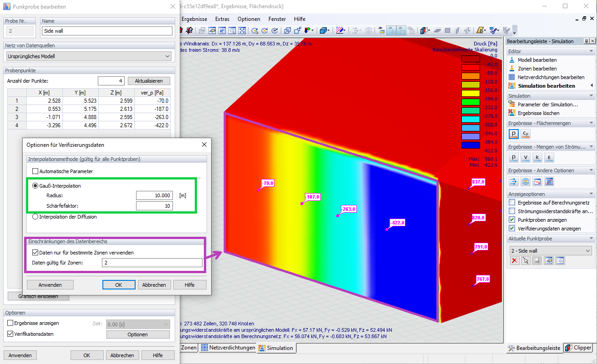Open the Ursprüngliches Modell data source dropdown

tap(89, 56)
